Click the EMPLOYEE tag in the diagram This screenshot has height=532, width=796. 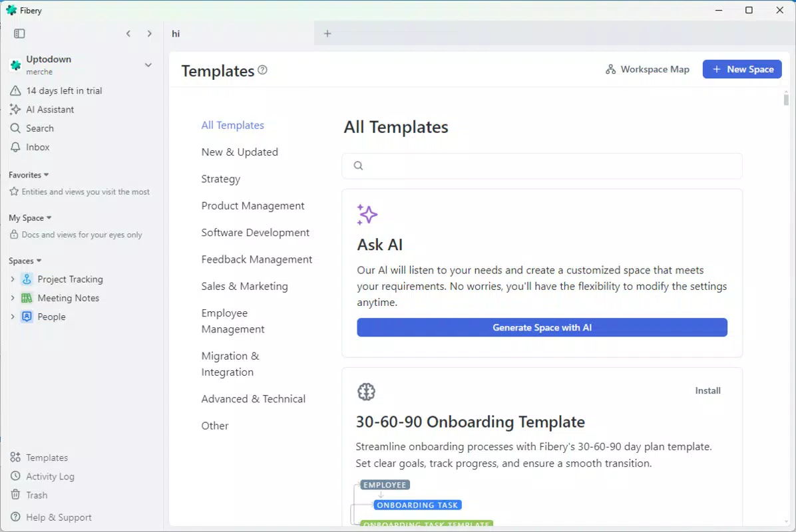click(x=385, y=485)
